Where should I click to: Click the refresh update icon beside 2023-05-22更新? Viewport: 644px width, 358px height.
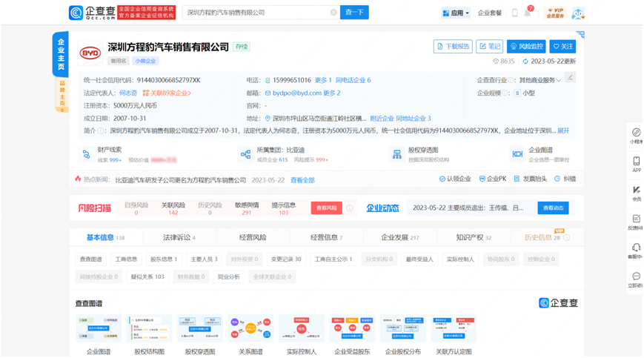525,62
